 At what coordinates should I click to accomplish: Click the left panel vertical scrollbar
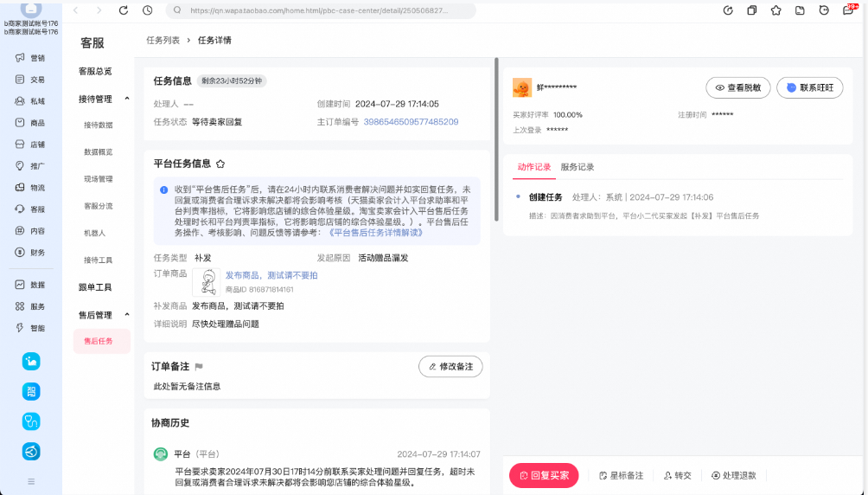[496, 139]
